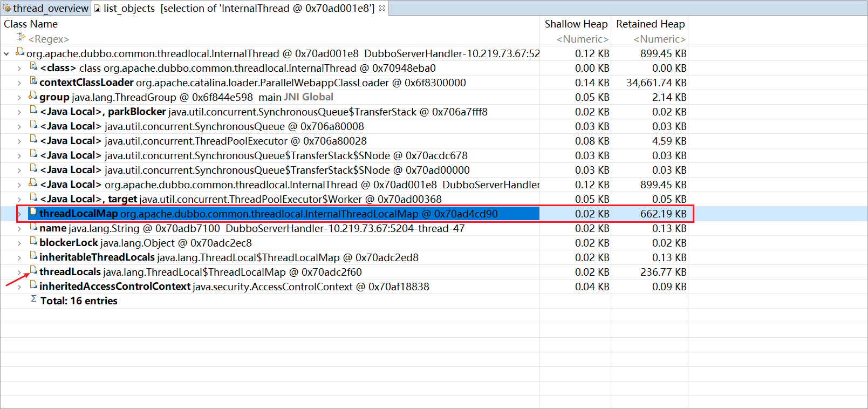Viewport: 868px width, 409px height.
Task: Expand the contextClassLoader row
Action: click(x=19, y=83)
